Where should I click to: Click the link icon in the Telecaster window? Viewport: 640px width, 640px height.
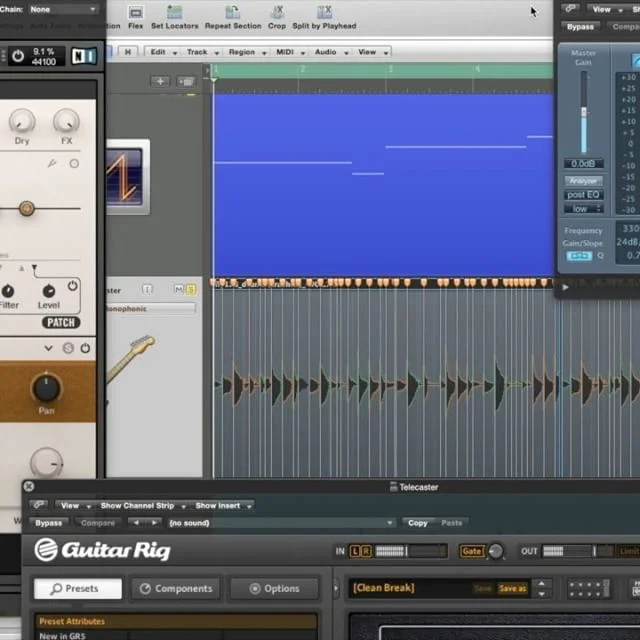coord(39,505)
